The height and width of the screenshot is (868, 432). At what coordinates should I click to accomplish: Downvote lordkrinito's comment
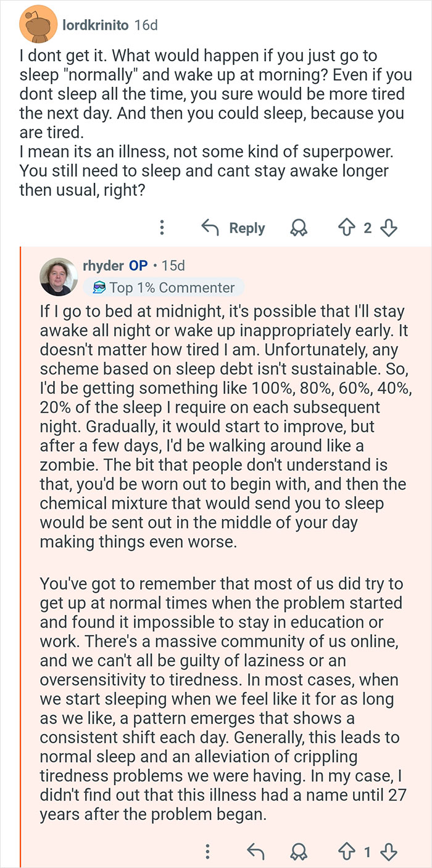388,227
